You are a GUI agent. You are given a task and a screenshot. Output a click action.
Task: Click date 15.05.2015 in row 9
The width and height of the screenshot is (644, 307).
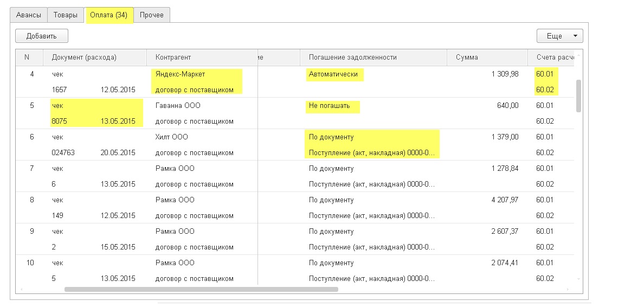pos(118,247)
